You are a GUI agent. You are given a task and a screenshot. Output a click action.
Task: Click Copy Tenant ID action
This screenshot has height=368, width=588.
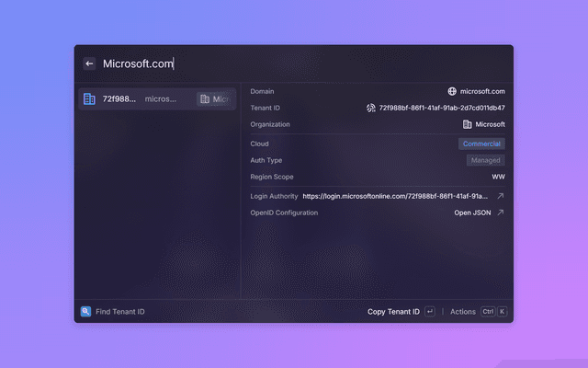tap(393, 312)
